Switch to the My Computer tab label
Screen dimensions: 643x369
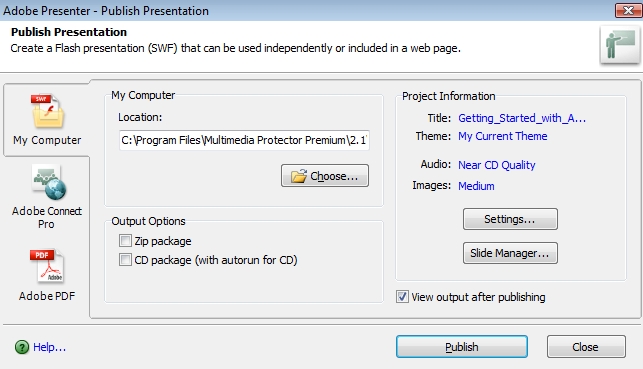[x=47, y=140]
